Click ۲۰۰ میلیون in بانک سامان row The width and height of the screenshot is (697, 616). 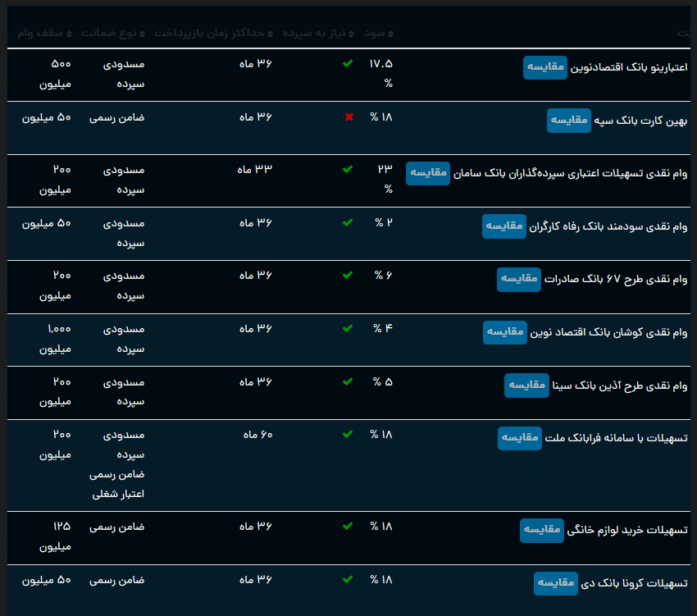pyautogui.click(x=55, y=180)
